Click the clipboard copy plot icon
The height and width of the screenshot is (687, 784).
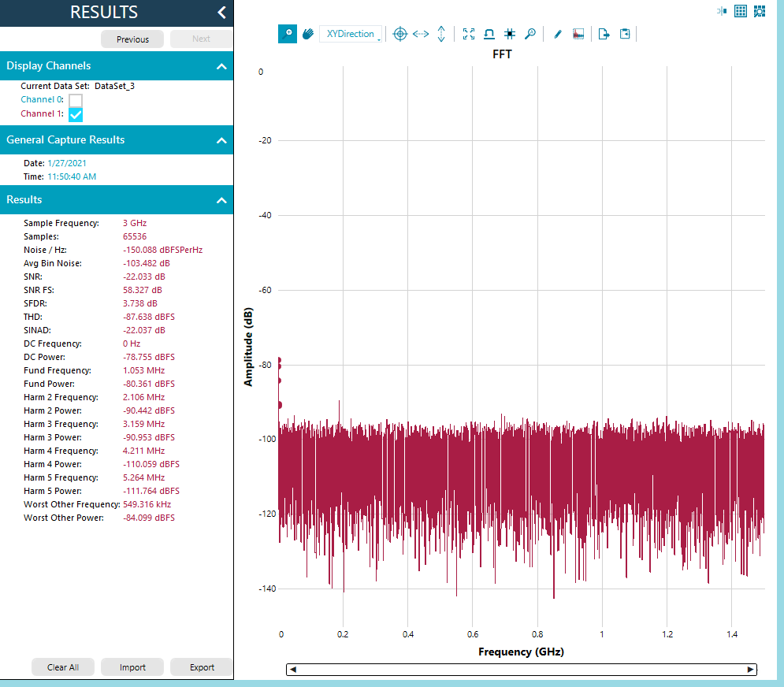click(x=625, y=34)
